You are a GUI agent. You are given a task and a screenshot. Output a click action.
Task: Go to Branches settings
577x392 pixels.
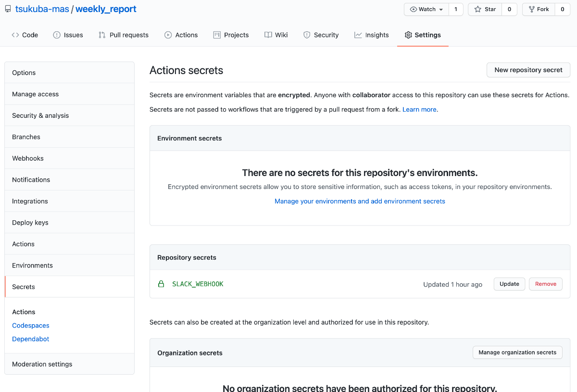(69, 137)
